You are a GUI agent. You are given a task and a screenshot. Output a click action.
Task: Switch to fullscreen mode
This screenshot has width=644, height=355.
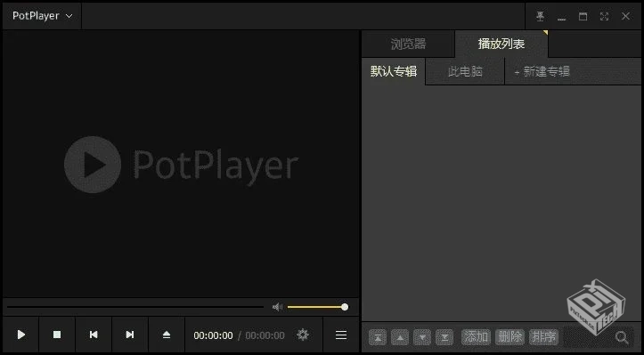click(x=604, y=16)
